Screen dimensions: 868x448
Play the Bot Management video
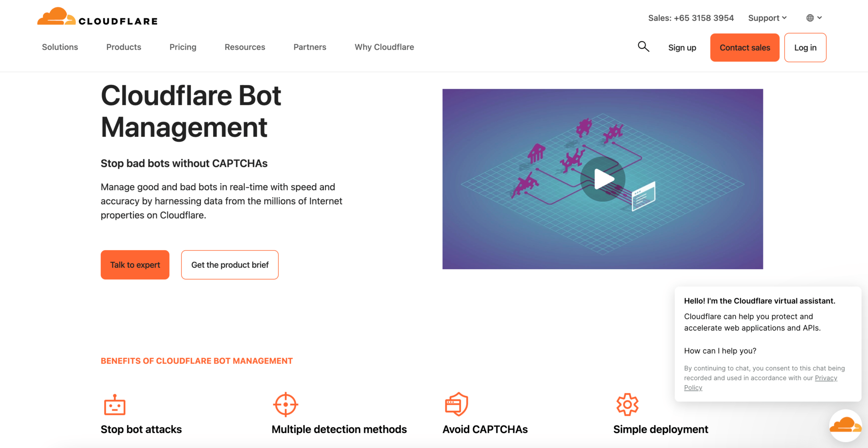[603, 179]
